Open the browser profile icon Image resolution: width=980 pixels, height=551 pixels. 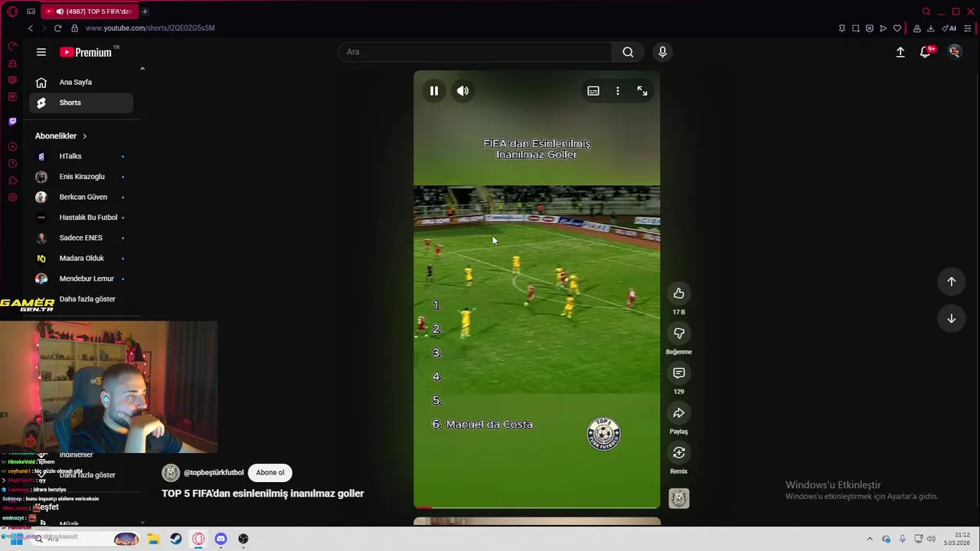917,28
